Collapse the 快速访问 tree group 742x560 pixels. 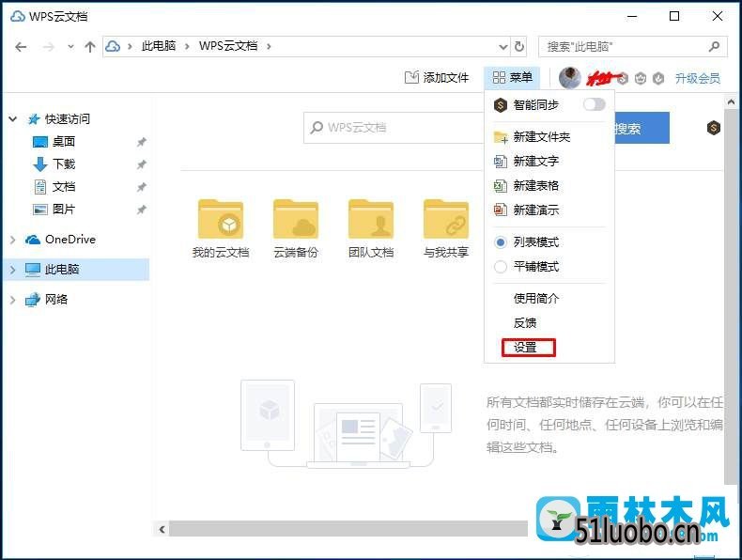(13, 118)
